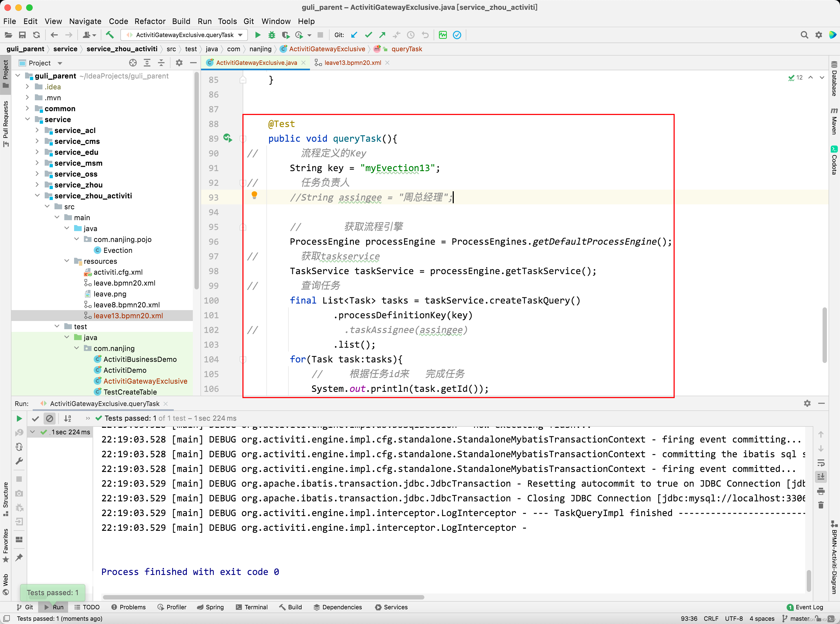This screenshot has height=624, width=840.
Task: Open the Refactor menu
Action: click(x=150, y=21)
